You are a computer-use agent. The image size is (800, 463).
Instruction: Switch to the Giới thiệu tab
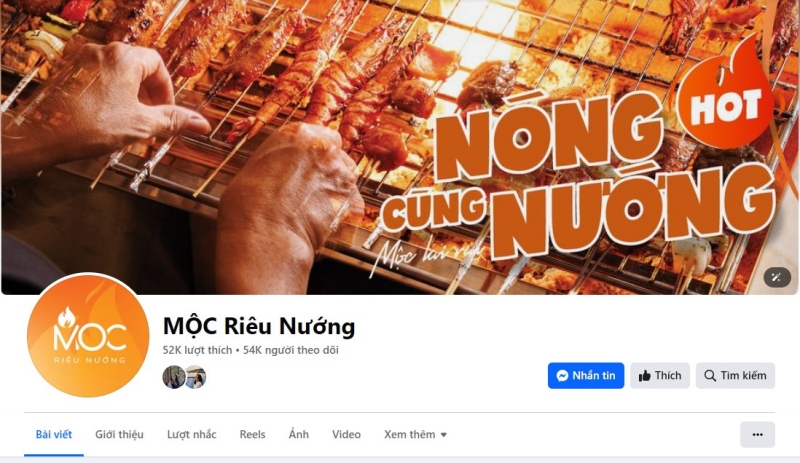click(119, 434)
